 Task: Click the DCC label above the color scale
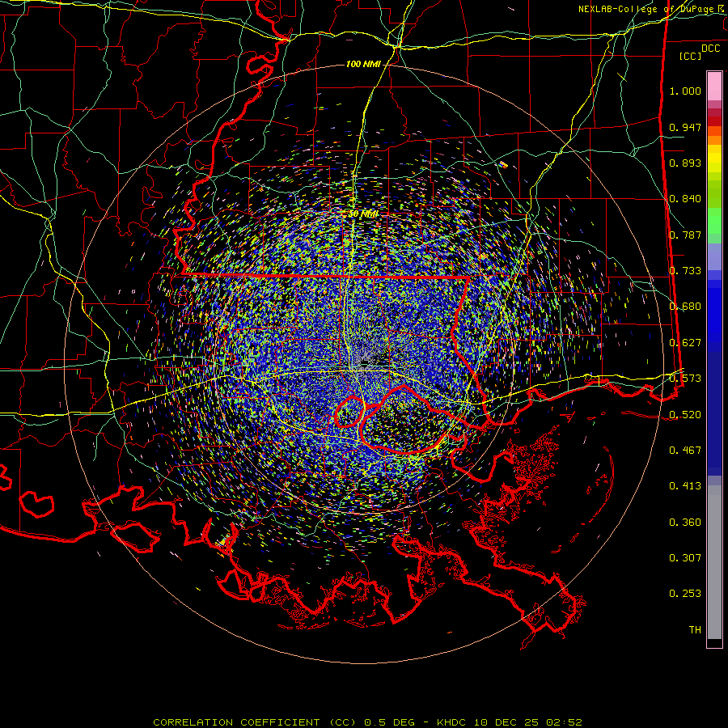tap(710, 49)
